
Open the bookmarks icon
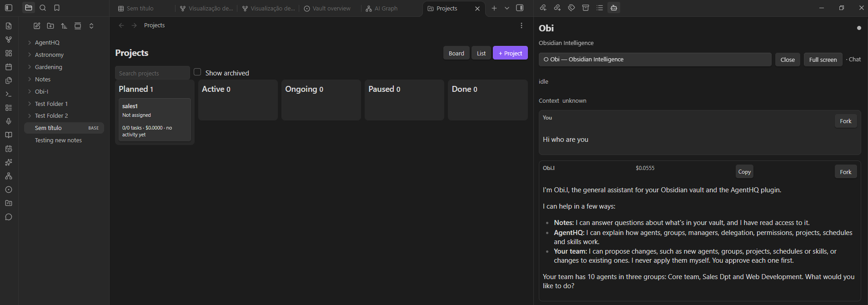(57, 8)
